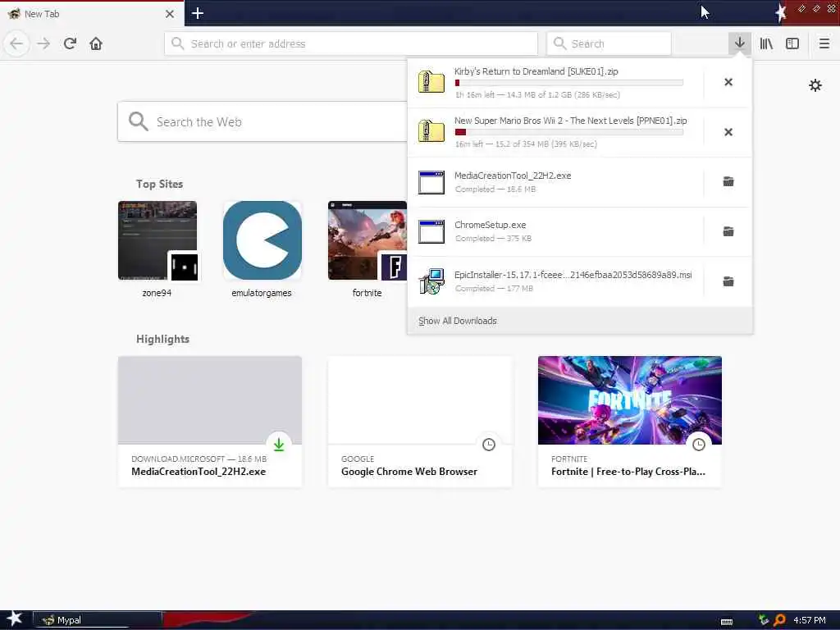This screenshot has width=840, height=630.
Task: Open new tab page settings gear
Action: pyautogui.click(x=815, y=85)
